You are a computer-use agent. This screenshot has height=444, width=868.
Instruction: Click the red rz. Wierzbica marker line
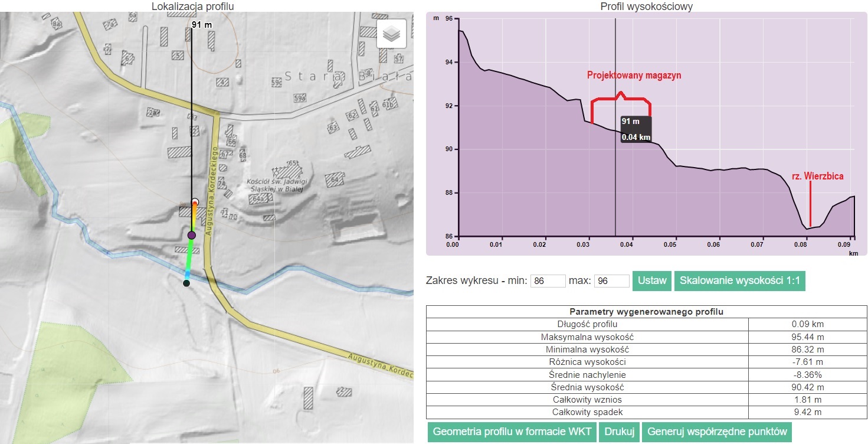tap(810, 204)
